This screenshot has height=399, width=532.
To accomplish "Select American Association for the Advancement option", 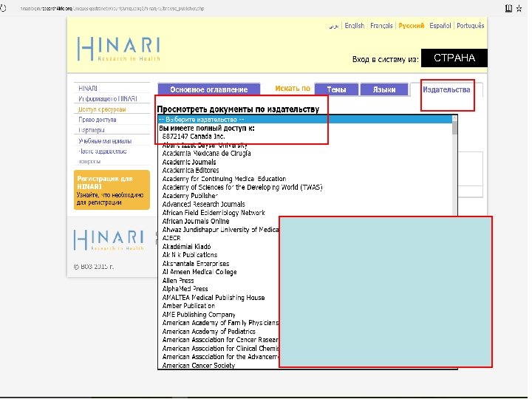I will tap(220, 357).
